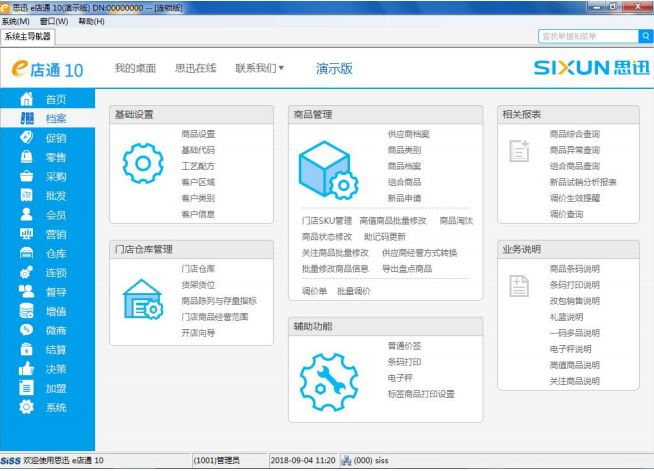
Task: Open the 促销 promotion tag icon
Action: click(x=26, y=138)
